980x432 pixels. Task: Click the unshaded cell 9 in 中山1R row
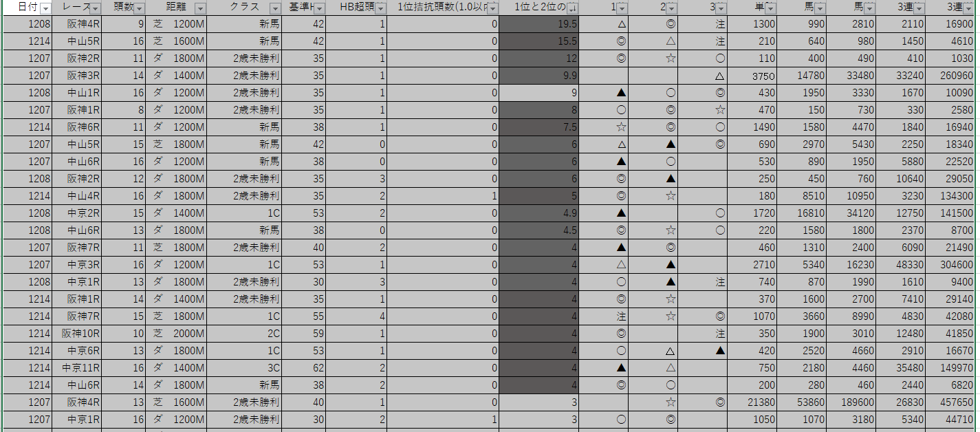click(x=538, y=93)
